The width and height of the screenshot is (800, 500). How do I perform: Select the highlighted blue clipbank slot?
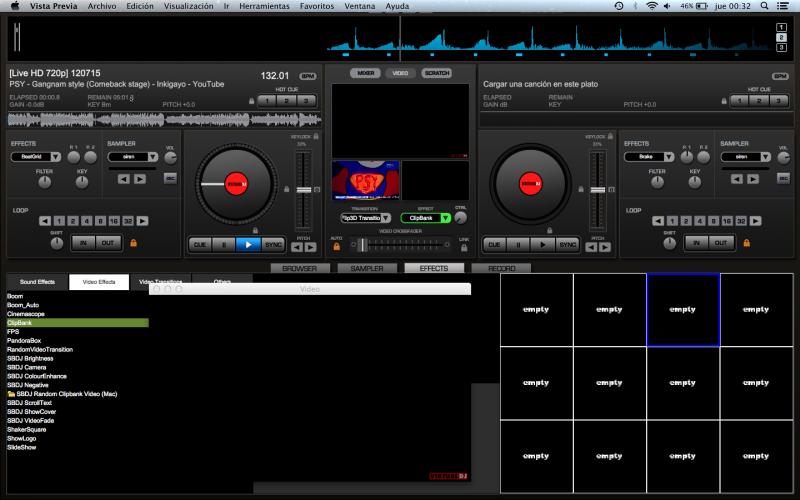pyautogui.click(x=683, y=310)
